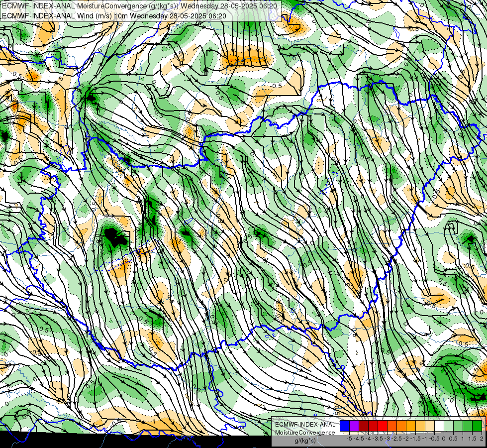Select the dark maroon swatch in the legend
487x448 pixels.
tap(364, 426)
